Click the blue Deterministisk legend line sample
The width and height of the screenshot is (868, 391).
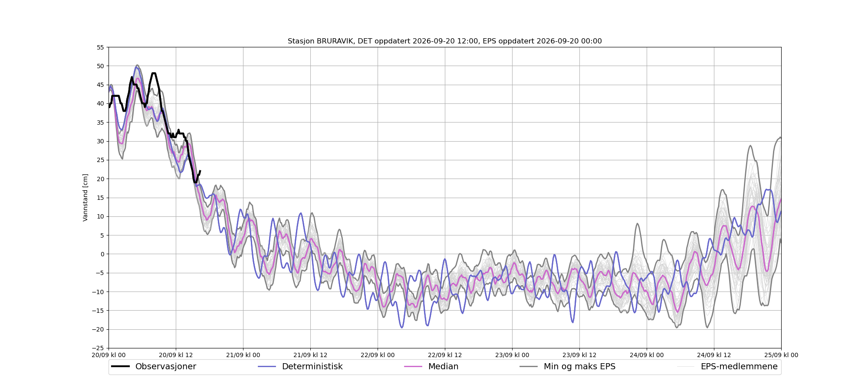[x=267, y=367]
